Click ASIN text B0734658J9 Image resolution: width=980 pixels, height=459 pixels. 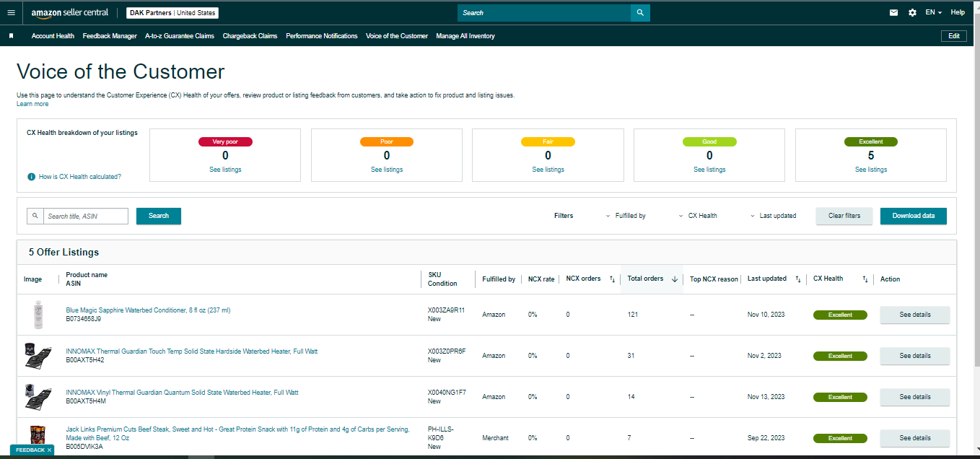pos(84,318)
